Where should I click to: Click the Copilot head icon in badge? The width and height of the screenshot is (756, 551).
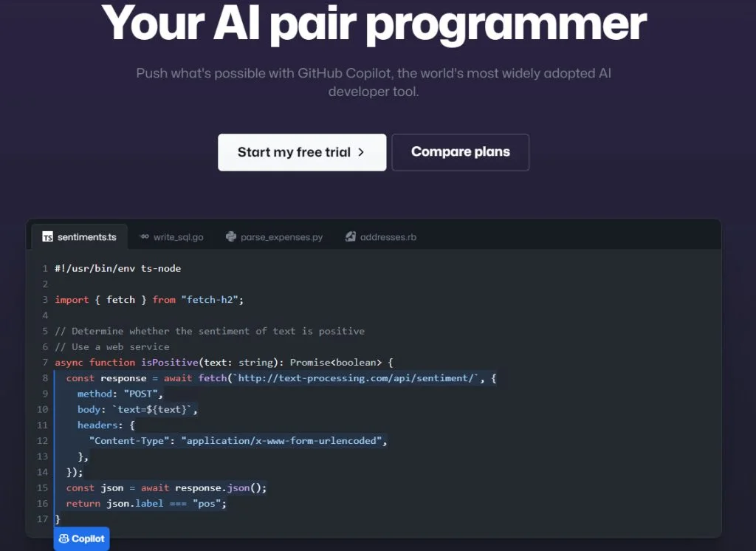point(63,538)
